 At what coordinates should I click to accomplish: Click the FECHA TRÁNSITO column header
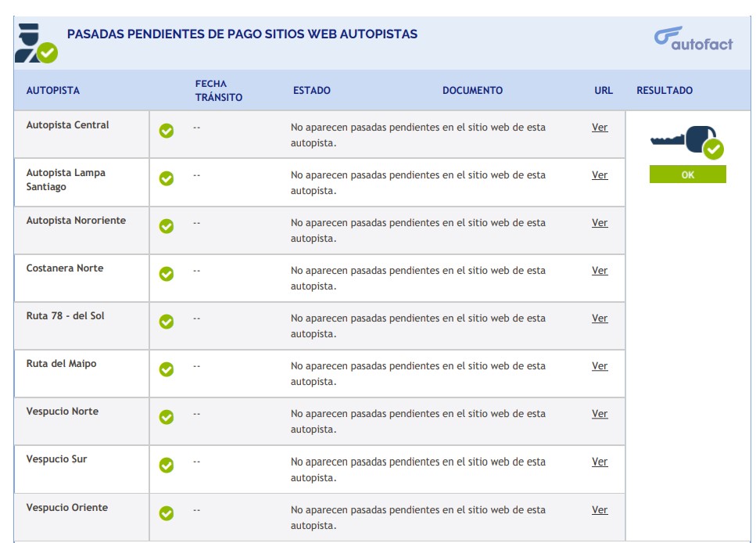pyautogui.click(x=219, y=91)
